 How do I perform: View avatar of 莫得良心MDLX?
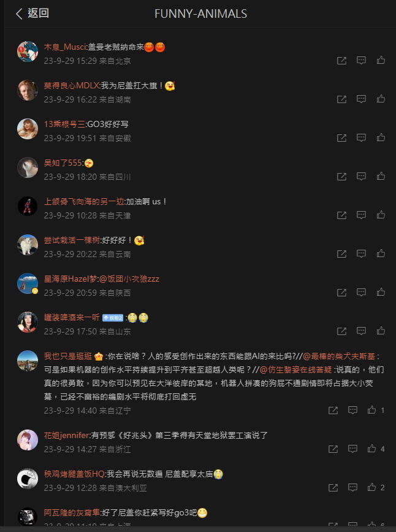click(x=28, y=90)
